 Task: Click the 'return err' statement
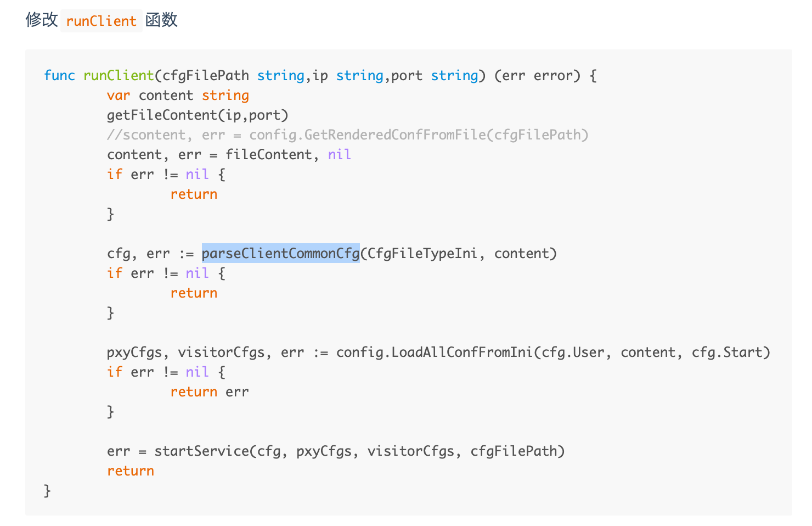(209, 391)
